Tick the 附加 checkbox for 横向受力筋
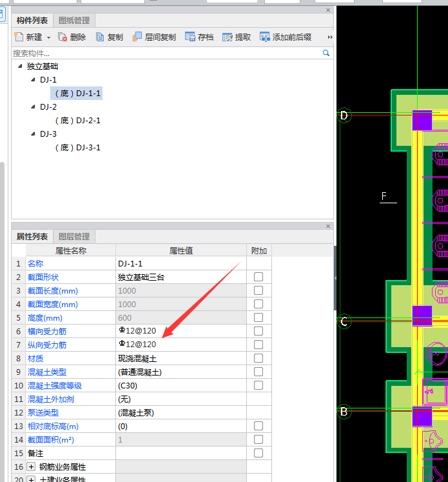This screenshot has width=448, height=482. pos(258,331)
